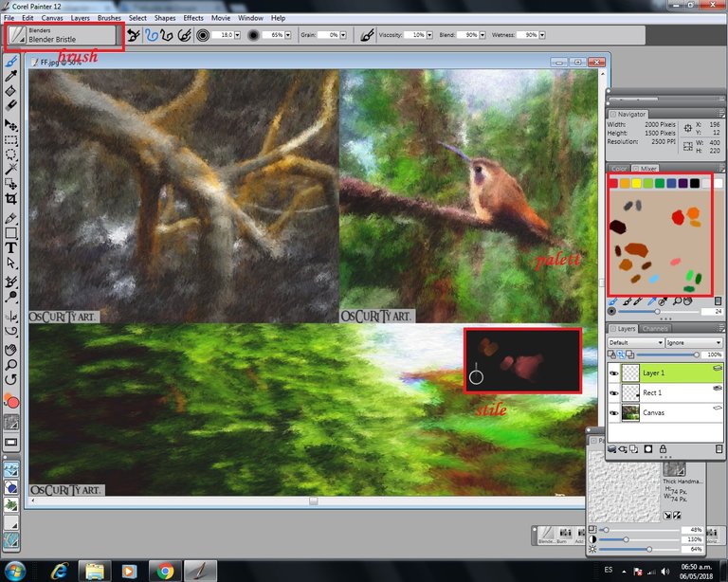Screen dimensions: 728x582
Task: Select the Text tool in the toolbox
Action: [11, 247]
